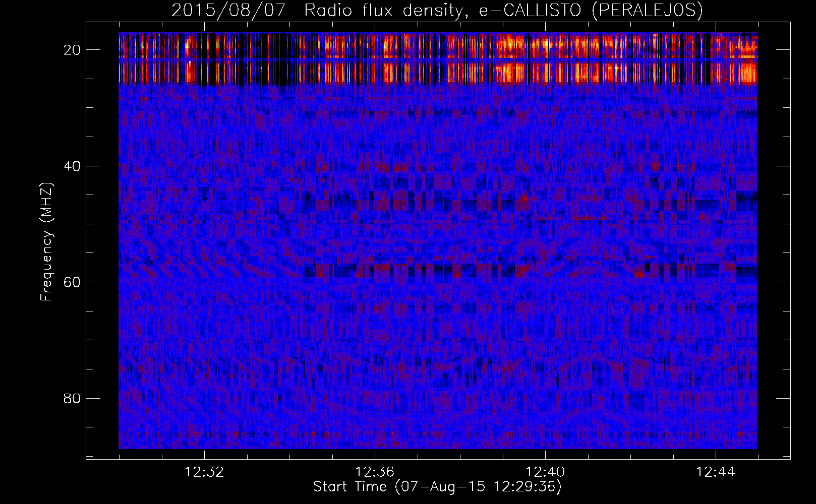Click the 20 MHz frequency tick label
816x504 pixels.
tap(72, 50)
